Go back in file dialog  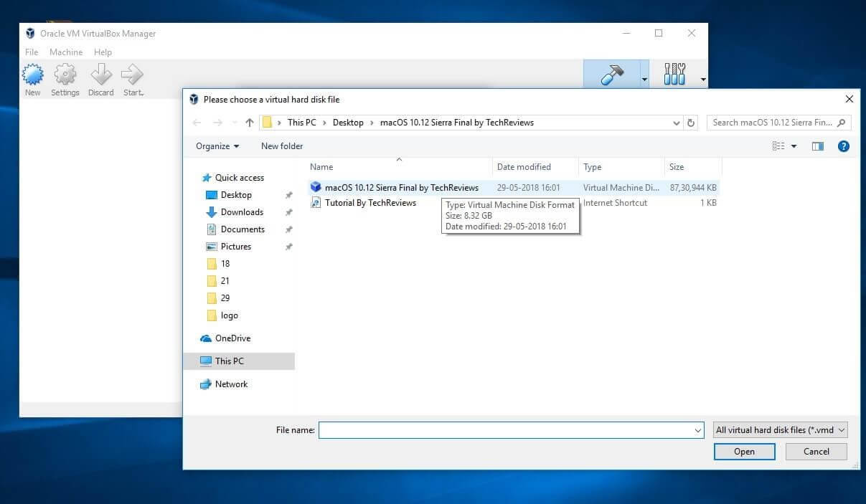[197, 123]
